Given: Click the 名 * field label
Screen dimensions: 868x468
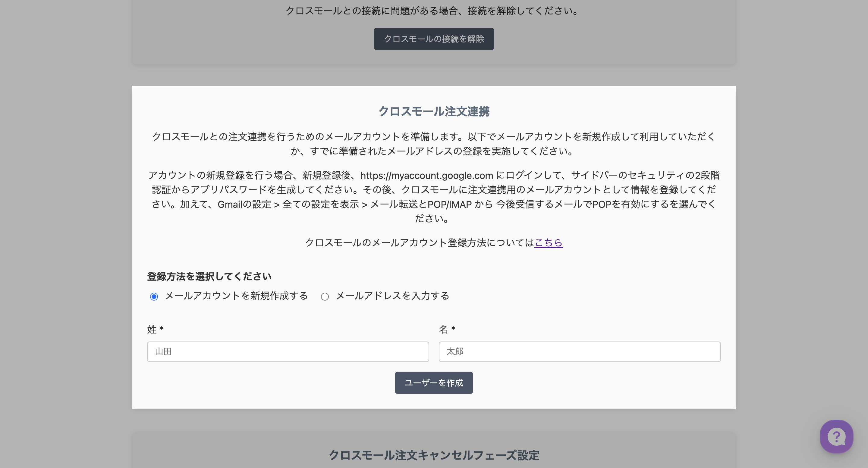Looking at the screenshot, I should click(x=447, y=329).
